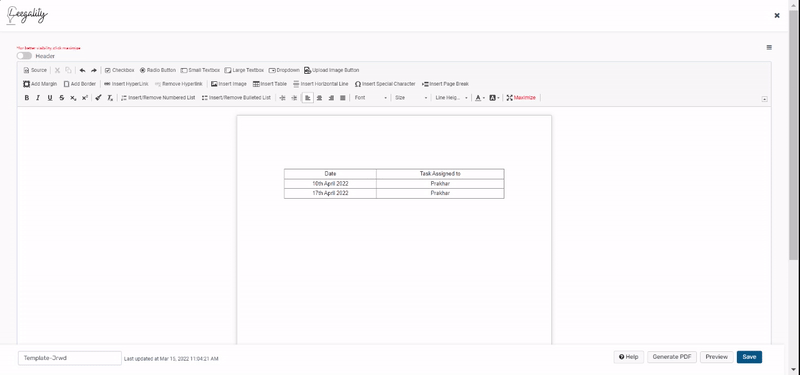Click the 'Task Assigned to' header cell
Viewport: 800px width, 375px height.
[x=440, y=173]
